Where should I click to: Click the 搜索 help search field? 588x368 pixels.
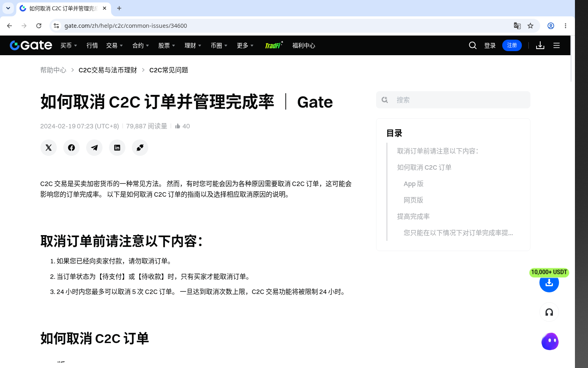453,100
